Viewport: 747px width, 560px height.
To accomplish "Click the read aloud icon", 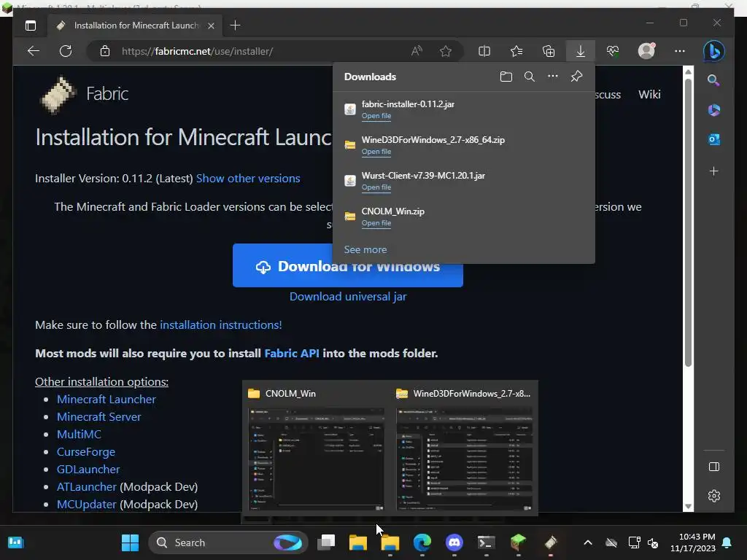I will (x=417, y=51).
